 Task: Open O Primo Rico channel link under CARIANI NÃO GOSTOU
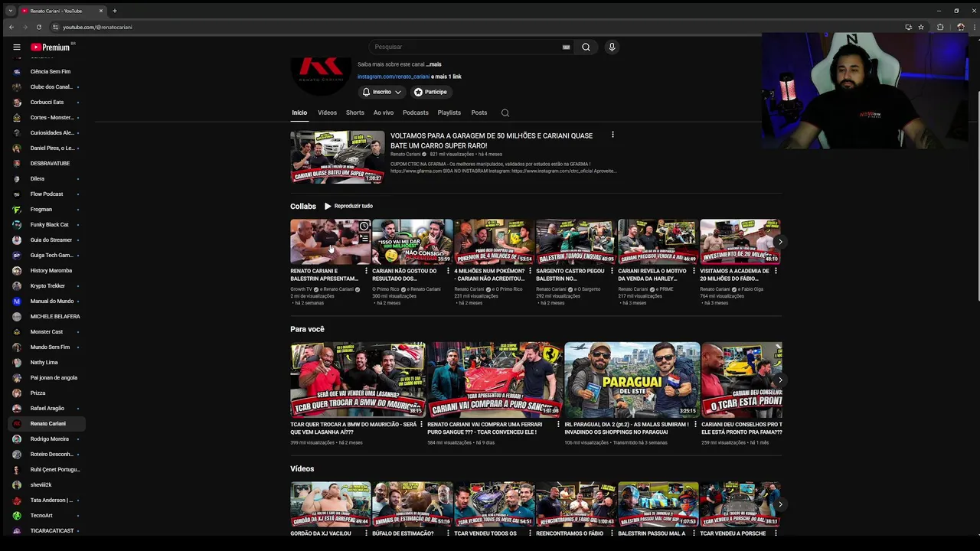pyautogui.click(x=386, y=289)
